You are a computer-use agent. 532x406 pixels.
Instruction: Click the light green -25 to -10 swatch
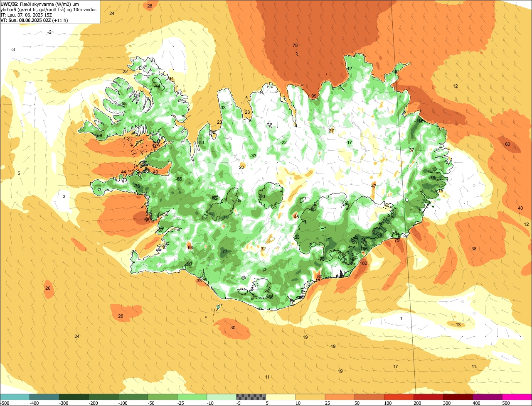coord(192,397)
